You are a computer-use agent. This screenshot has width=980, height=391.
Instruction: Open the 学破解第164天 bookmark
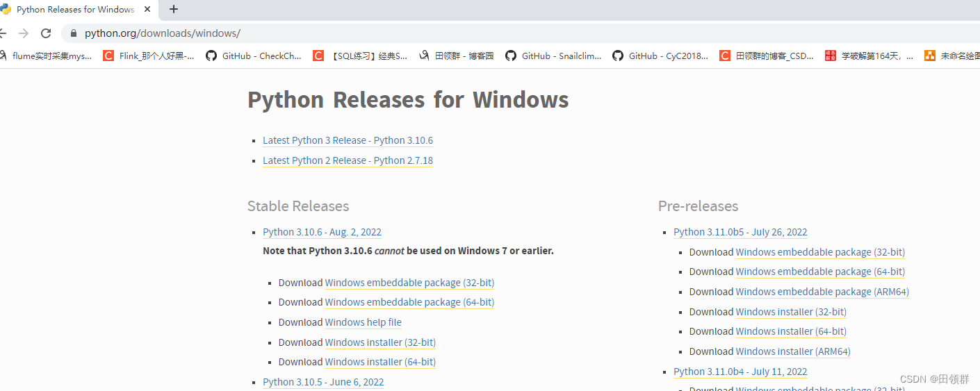869,56
